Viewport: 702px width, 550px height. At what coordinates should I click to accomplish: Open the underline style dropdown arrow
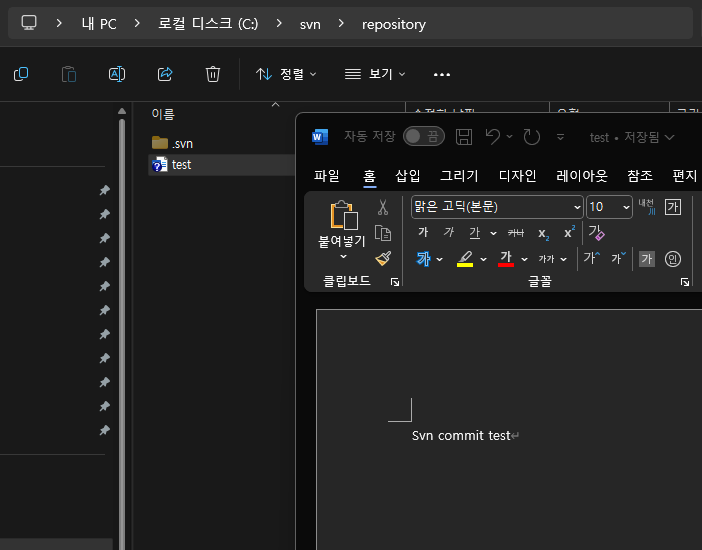pos(493,233)
